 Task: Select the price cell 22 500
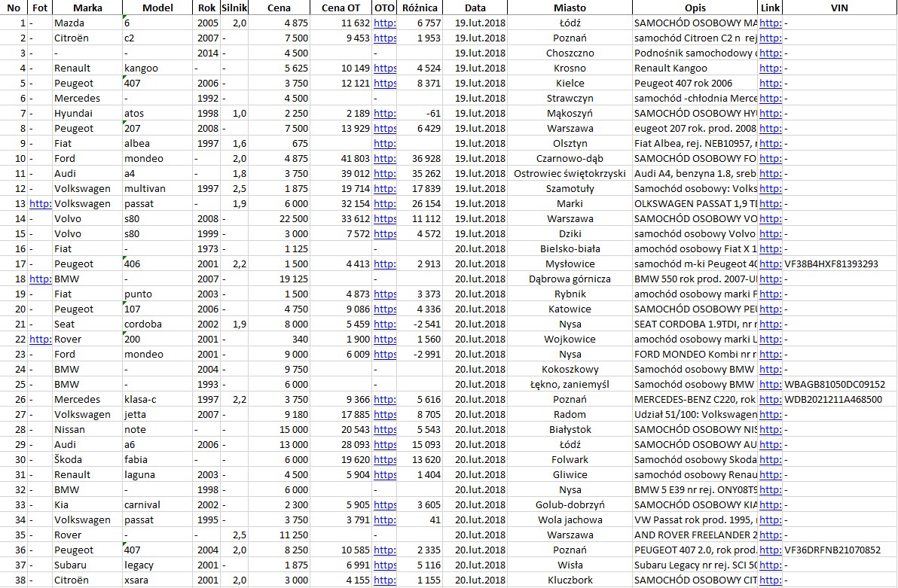point(279,218)
